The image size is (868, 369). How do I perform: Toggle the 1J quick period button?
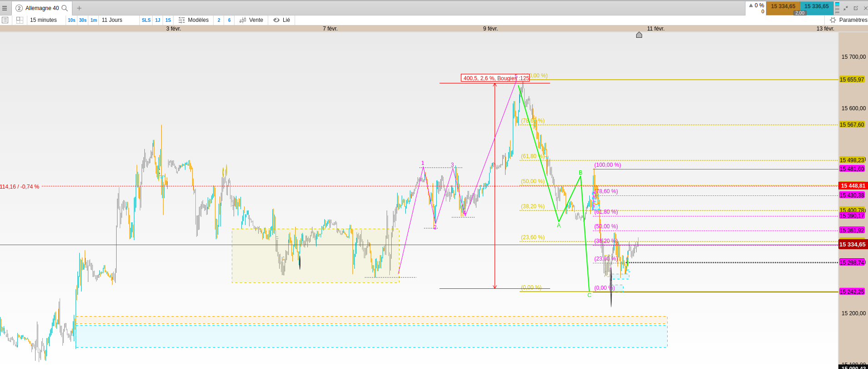click(158, 20)
